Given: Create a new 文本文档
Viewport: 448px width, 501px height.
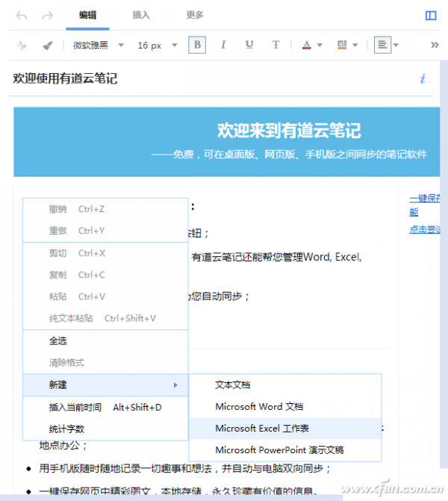Looking at the screenshot, I should pos(285,385).
